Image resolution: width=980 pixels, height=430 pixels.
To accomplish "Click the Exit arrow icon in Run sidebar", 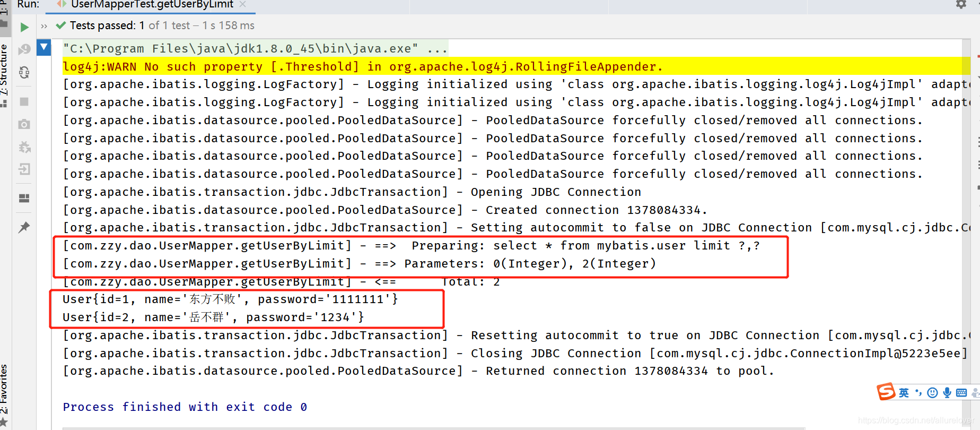I will pos(24,169).
